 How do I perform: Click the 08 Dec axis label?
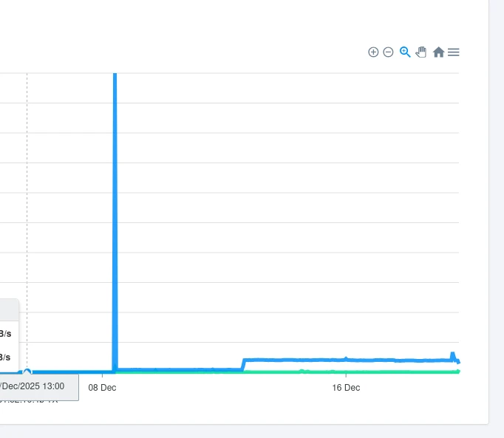[102, 388]
